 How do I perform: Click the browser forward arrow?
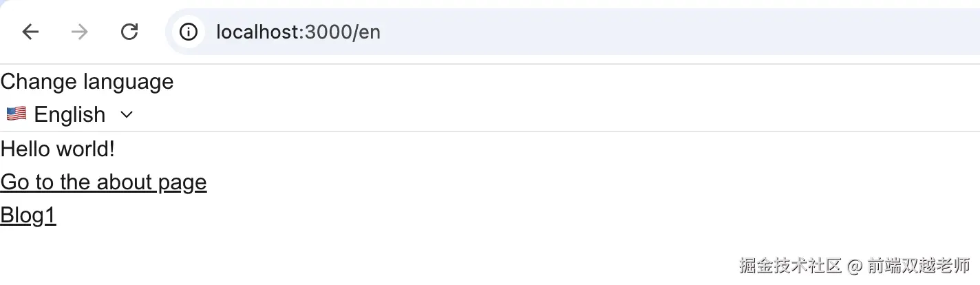pos(80,32)
